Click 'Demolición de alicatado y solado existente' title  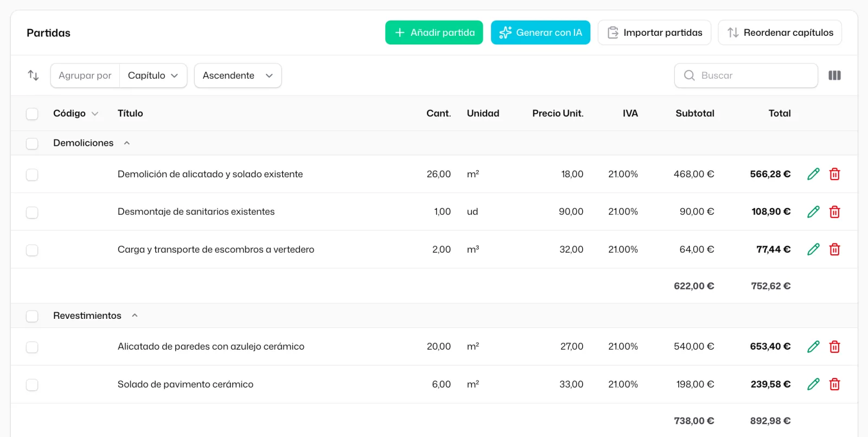210,174
